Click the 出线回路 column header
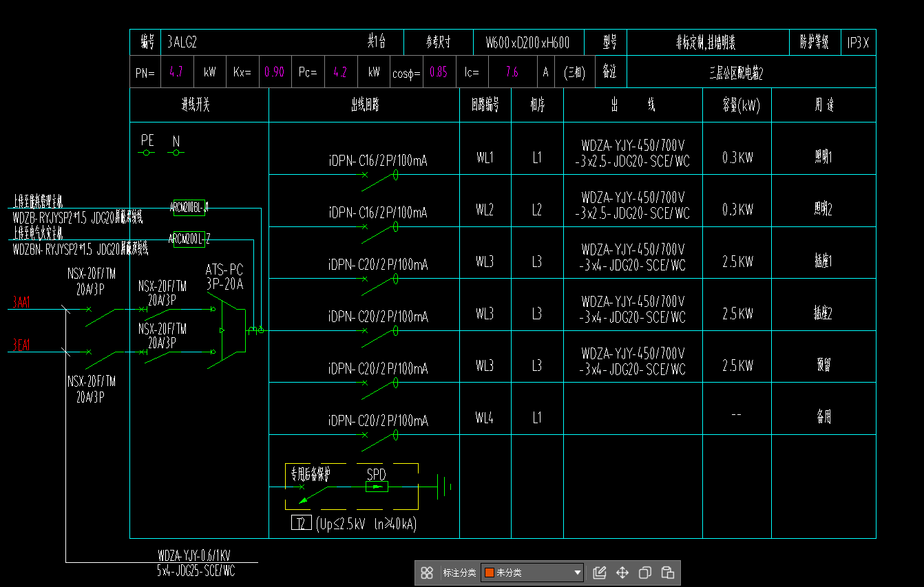 coord(364,105)
